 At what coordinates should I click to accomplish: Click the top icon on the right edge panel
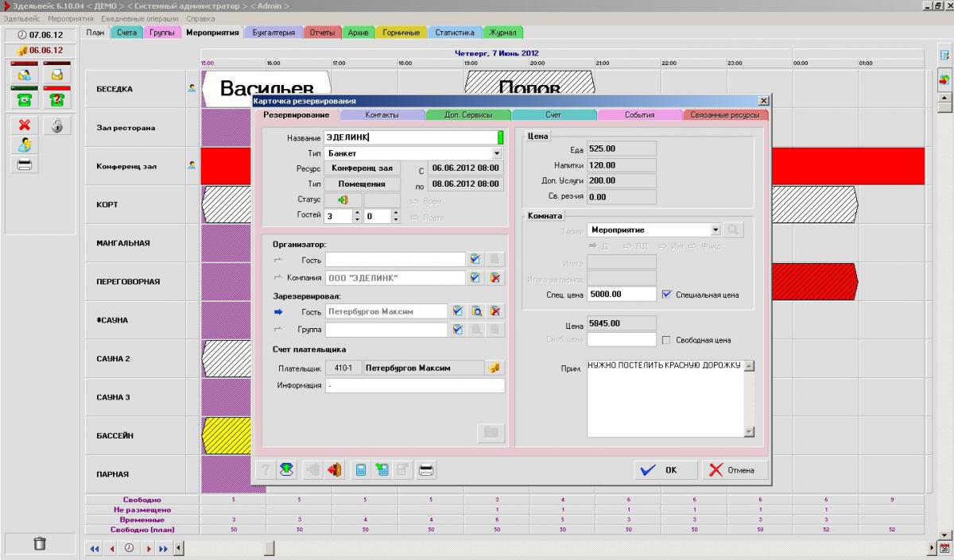[x=945, y=55]
